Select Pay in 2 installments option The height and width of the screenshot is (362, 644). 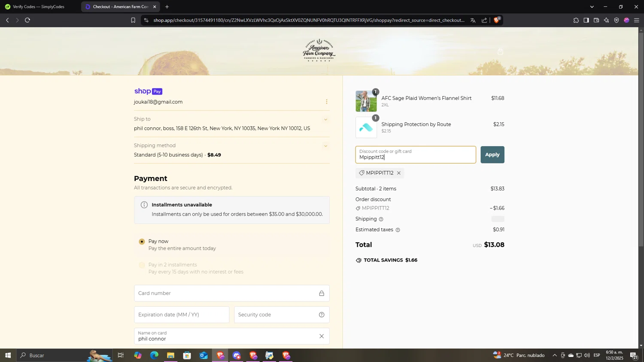coord(142,265)
